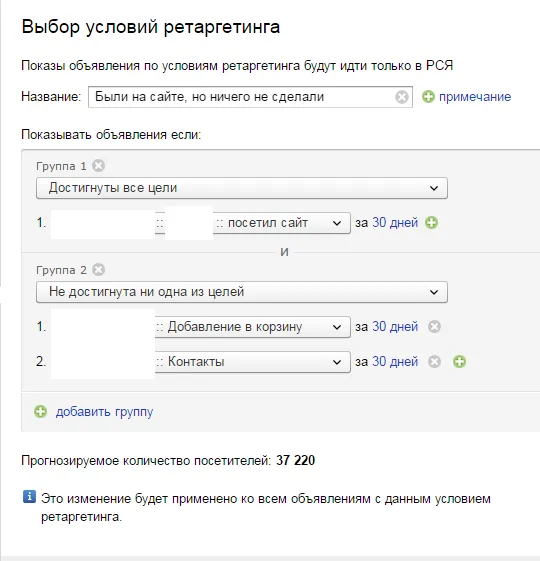
Task: Click the Группа 2 label
Action: coord(61,270)
